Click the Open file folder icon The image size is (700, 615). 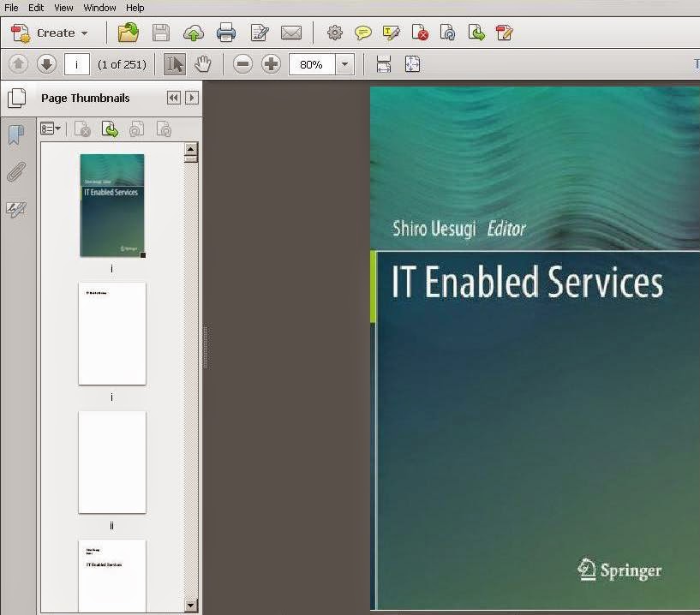tap(129, 33)
